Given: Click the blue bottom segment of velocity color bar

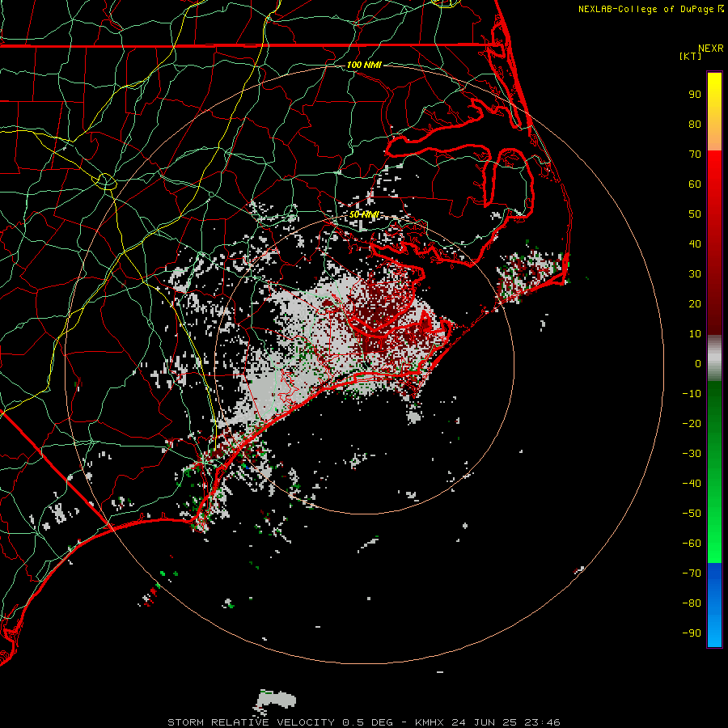Looking at the screenshot, I should [714, 605].
